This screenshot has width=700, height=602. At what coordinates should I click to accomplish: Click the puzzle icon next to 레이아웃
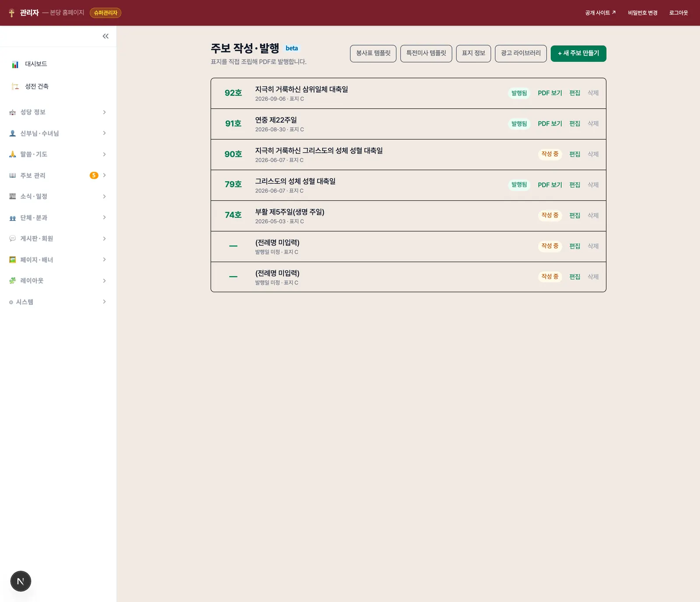(12, 281)
